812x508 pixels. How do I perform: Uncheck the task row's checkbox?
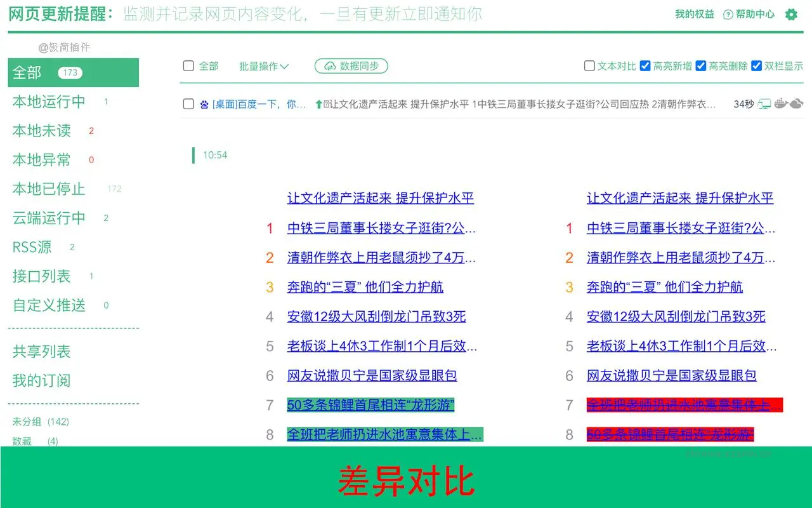pos(188,104)
